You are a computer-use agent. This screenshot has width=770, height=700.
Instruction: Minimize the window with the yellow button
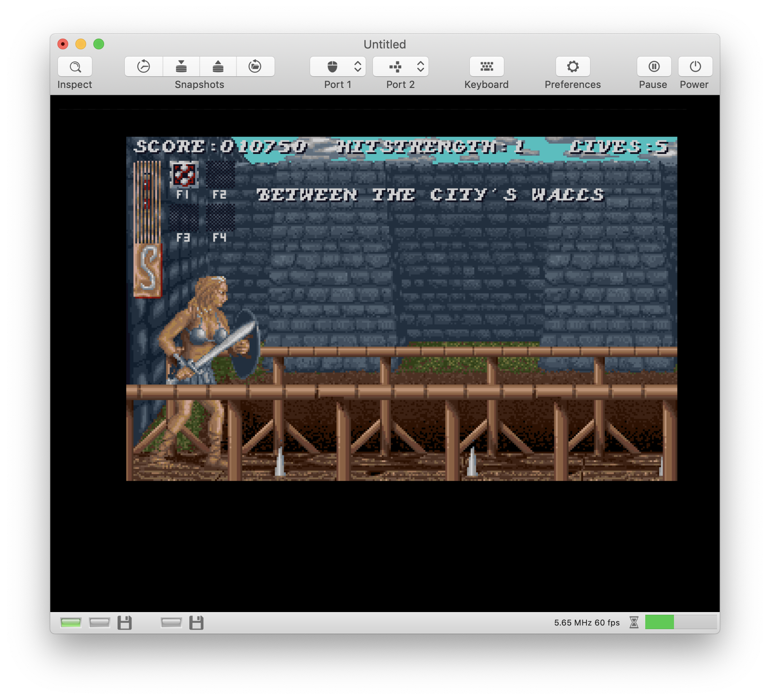pyautogui.click(x=81, y=44)
